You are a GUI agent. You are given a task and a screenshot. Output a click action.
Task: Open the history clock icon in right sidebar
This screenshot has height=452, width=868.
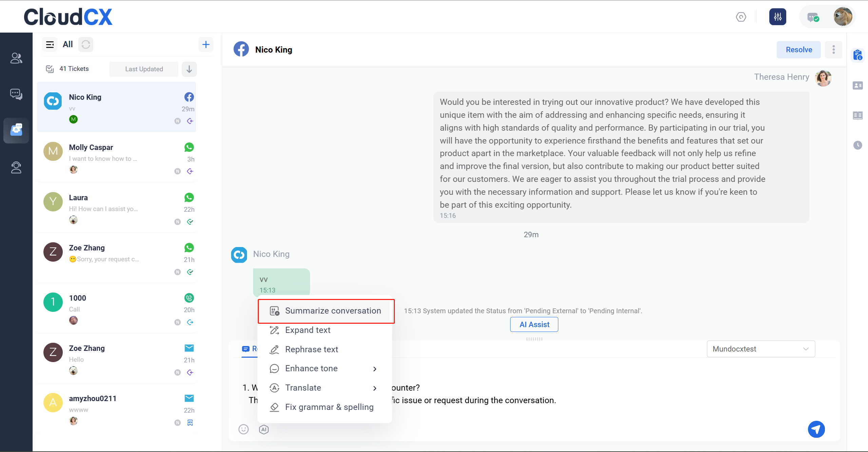pos(857,145)
